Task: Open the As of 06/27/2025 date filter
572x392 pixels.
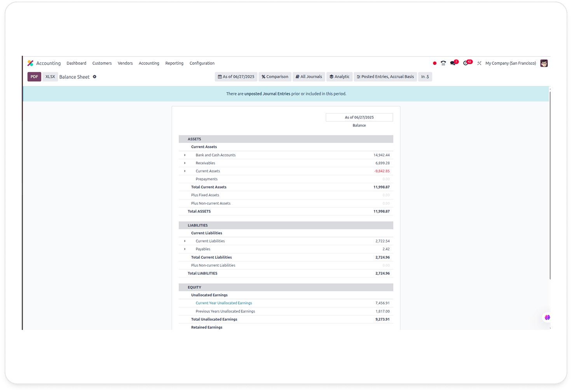Action: click(236, 77)
